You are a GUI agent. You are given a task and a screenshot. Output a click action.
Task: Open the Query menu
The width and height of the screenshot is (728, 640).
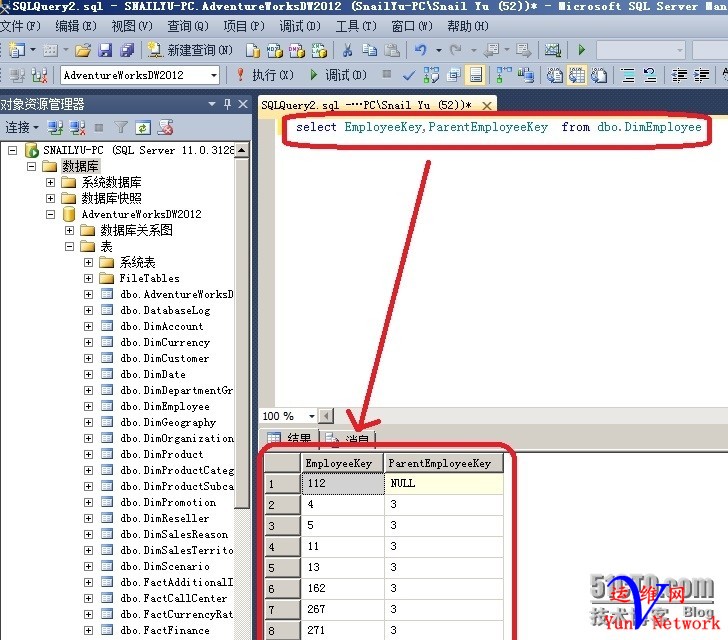pos(188,26)
